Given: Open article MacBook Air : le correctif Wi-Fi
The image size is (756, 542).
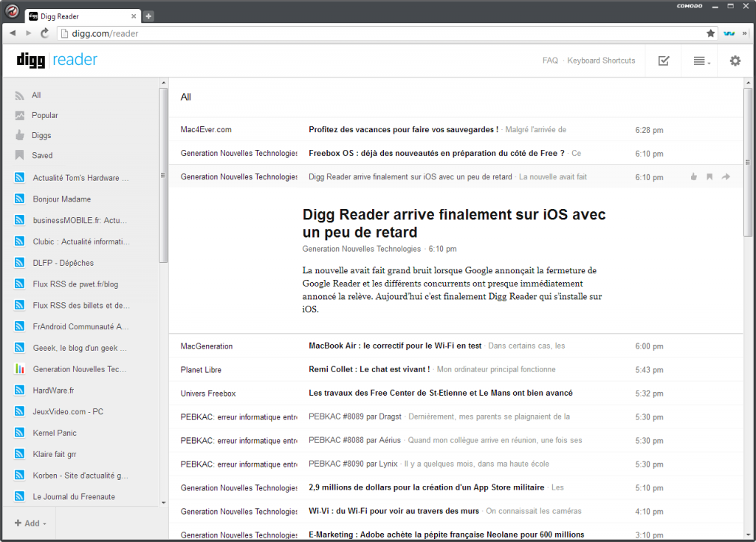Looking at the screenshot, I should pyautogui.click(x=395, y=346).
